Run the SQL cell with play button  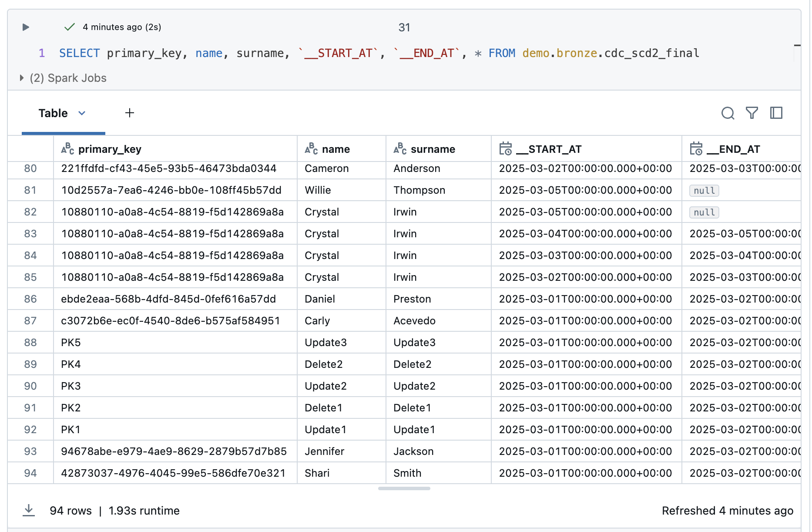tap(26, 27)
